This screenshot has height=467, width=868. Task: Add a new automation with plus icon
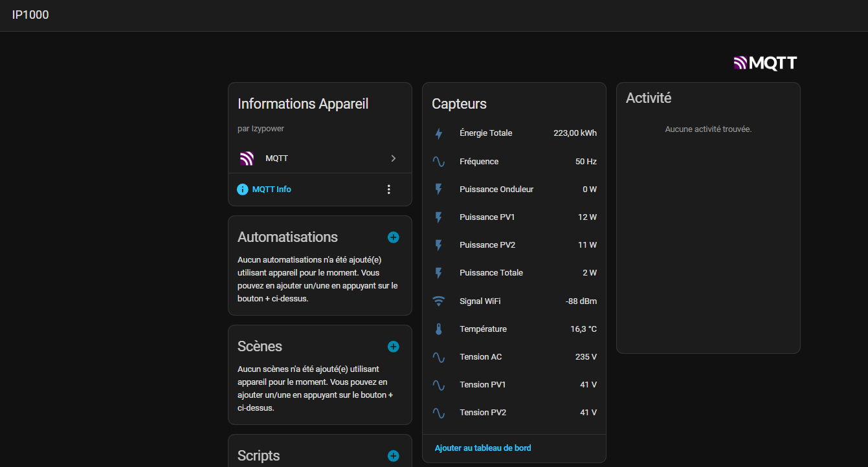(x=393, y=237)
